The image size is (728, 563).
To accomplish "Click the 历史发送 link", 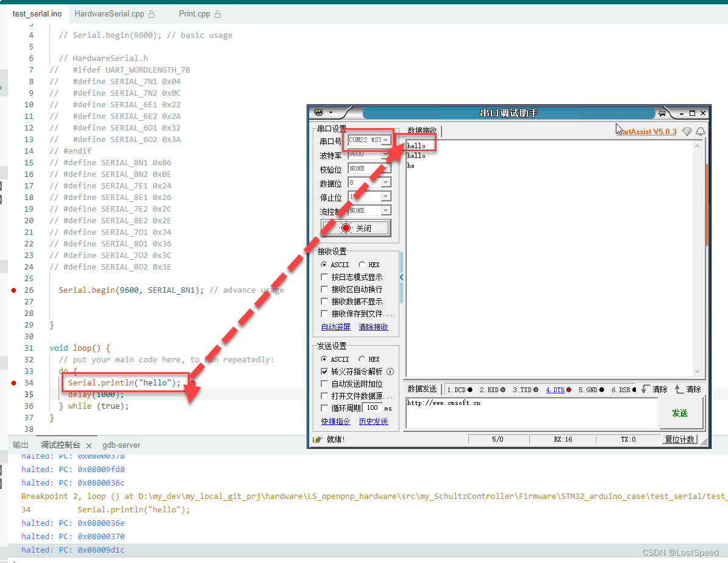I will pos(373,421).
